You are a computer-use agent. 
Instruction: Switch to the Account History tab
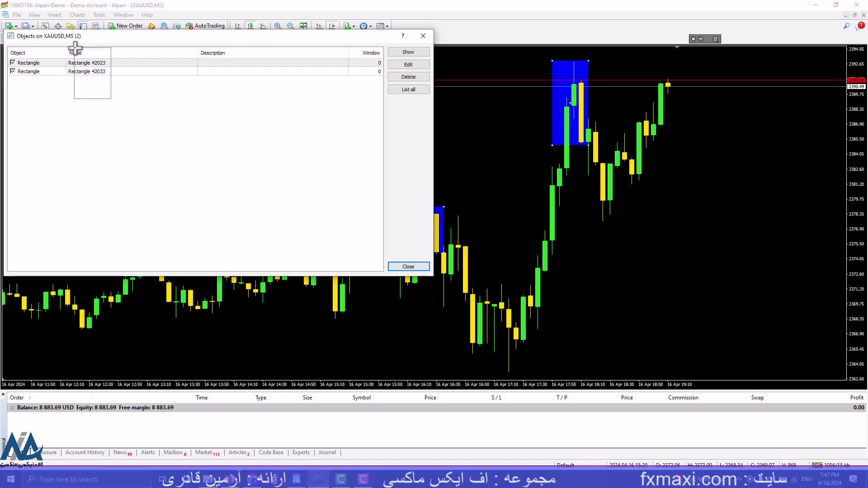pyautogui.click(x=85, y=452)
